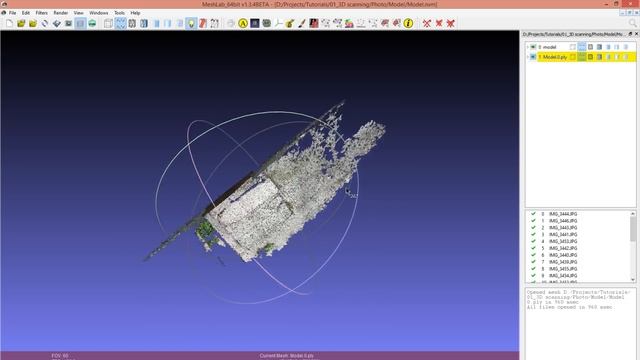Viewport: 640px width, 360px height.
Task: Open the Filters menu
Action: [42, 13]
